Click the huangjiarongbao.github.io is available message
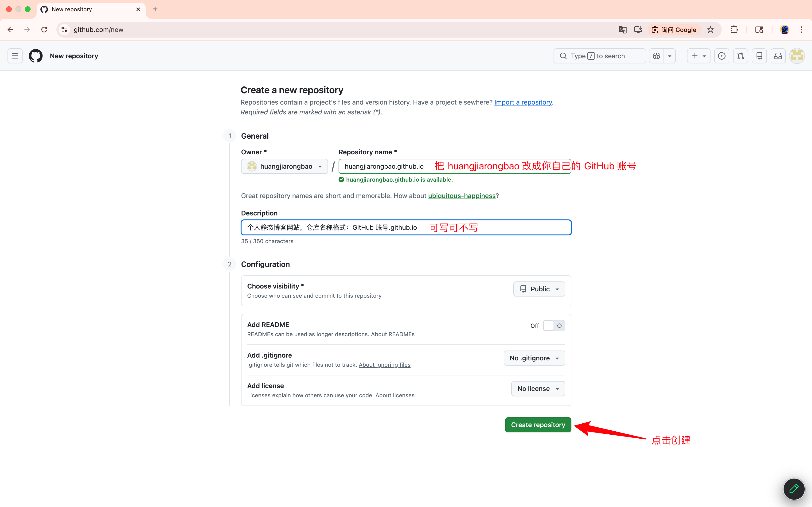The image size is (812, 507). tap(399, 180)
